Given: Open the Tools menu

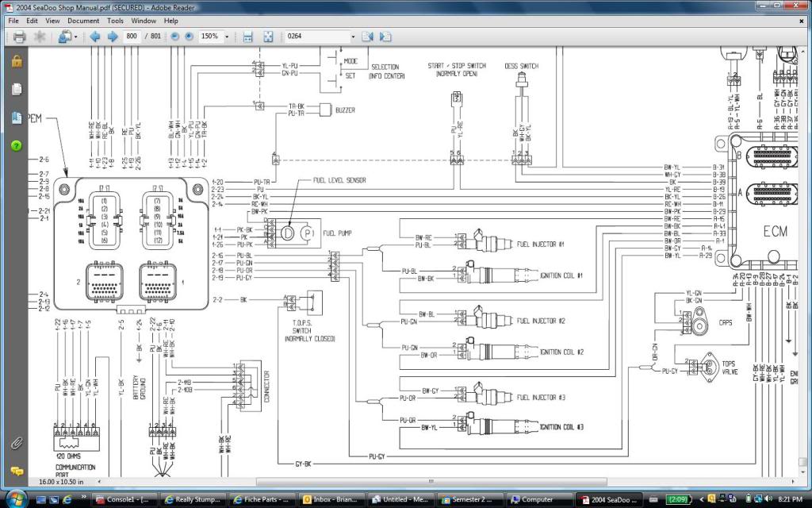Looking at the screenshot, I should click(115, 21).
